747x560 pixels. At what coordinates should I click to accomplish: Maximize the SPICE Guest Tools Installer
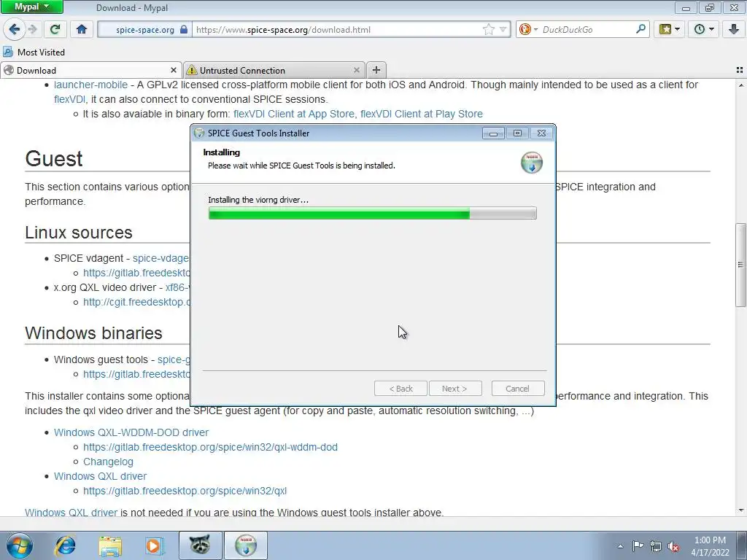[x=517, y=133]
